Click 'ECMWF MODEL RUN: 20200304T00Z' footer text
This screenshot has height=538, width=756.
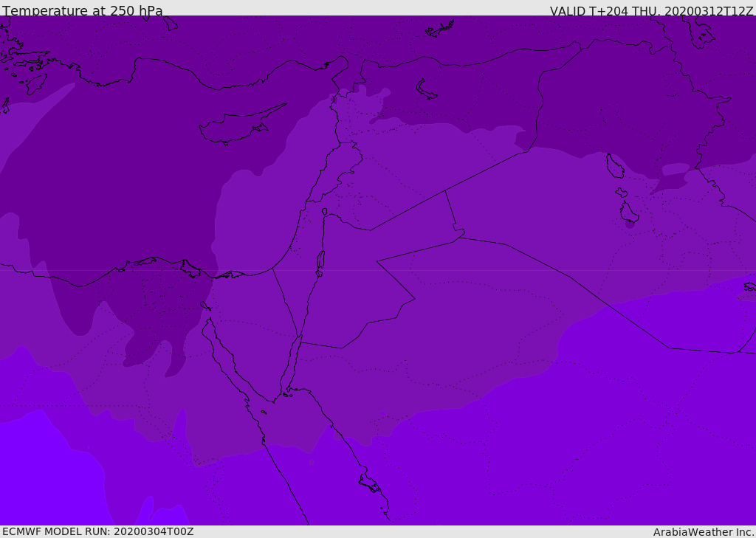pyautogui.click(x=98, y=531)
